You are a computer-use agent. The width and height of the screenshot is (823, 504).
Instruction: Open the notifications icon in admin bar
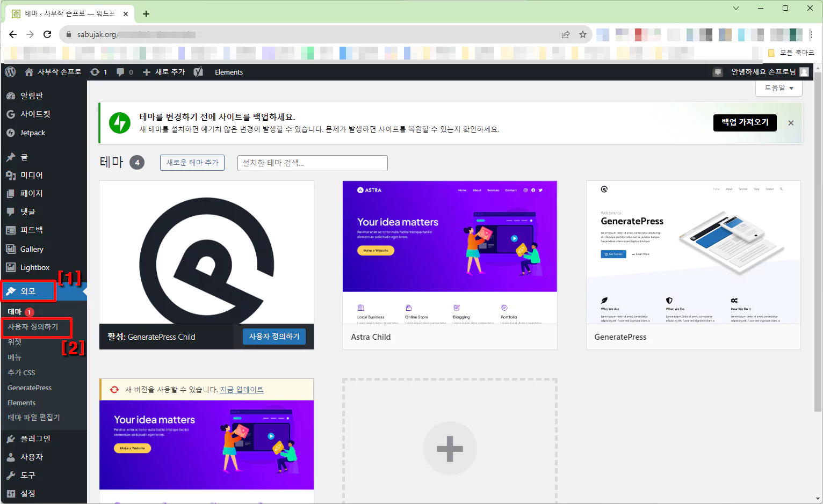[718, 72]
